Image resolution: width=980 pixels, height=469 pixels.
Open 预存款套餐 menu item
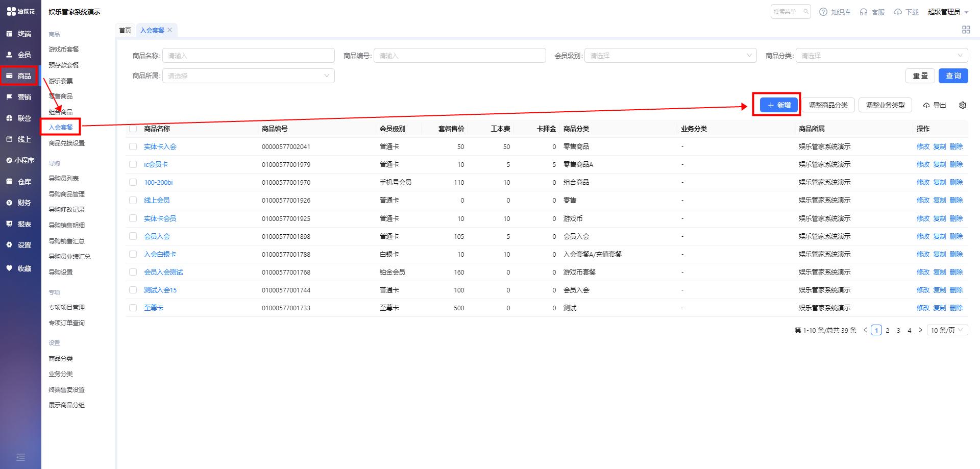click(64, 65)
